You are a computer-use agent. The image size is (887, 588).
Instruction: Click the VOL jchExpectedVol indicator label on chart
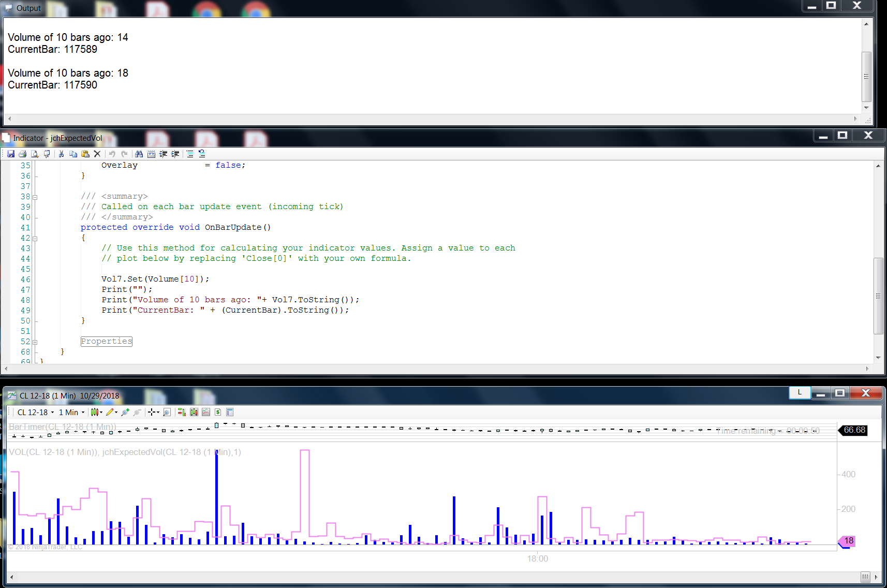125,452
